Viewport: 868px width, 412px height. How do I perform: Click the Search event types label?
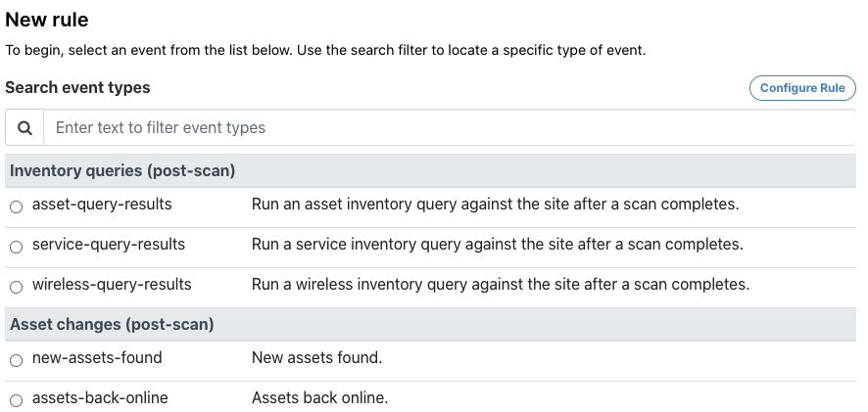click(78, 87)
